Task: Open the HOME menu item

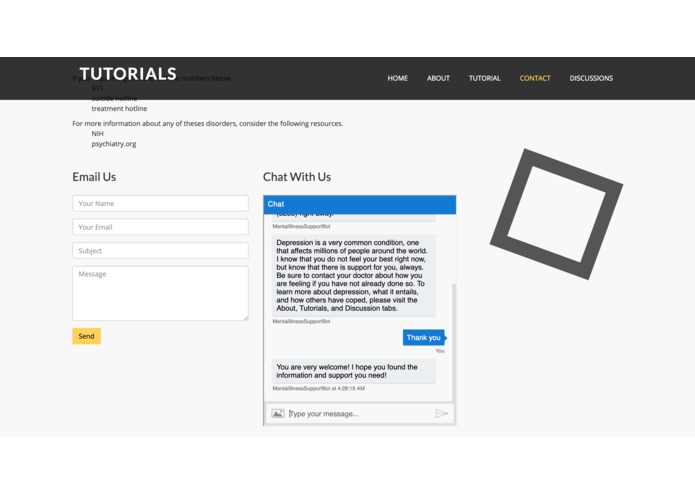Action: [x=398, y=78]
